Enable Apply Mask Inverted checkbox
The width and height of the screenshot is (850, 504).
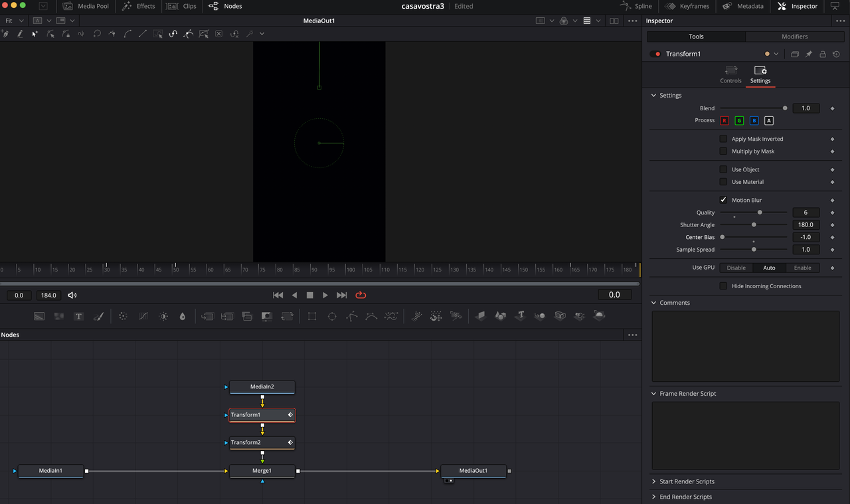(723, 139)
